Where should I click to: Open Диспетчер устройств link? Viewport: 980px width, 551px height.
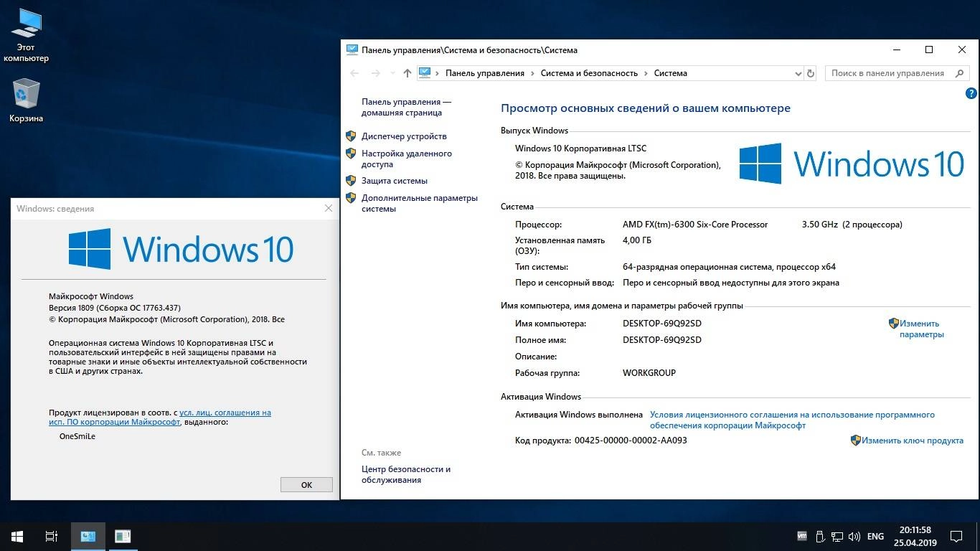pos(404,136)
